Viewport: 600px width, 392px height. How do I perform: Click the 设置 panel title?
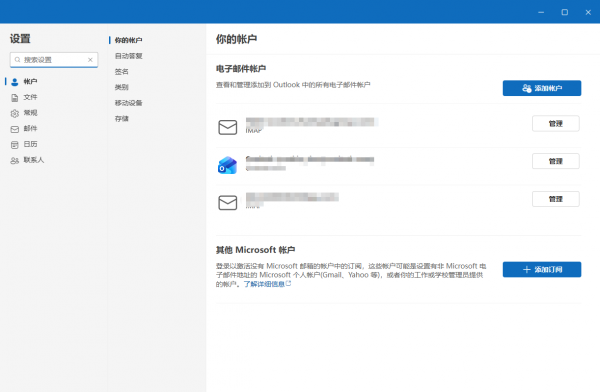(x=20, y=39)
